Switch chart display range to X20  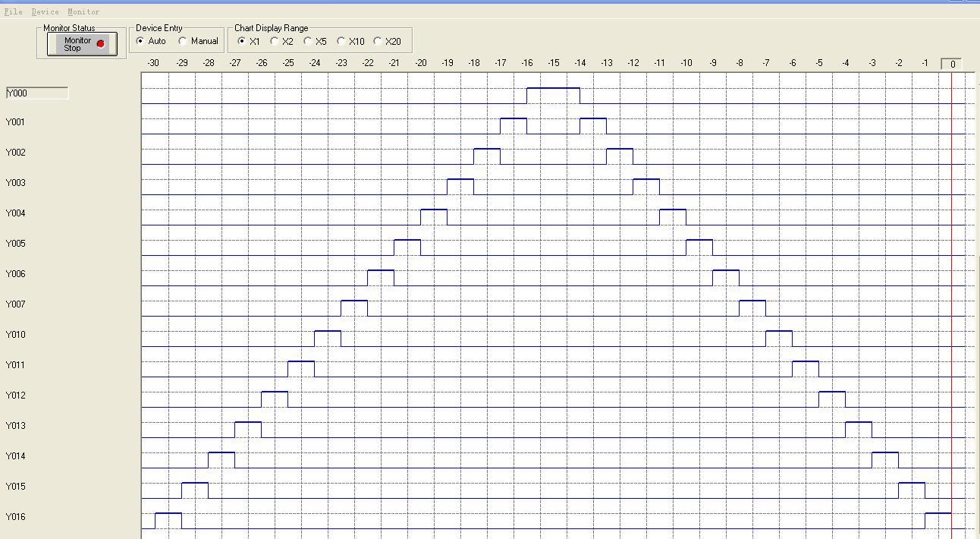click(378, 41)
